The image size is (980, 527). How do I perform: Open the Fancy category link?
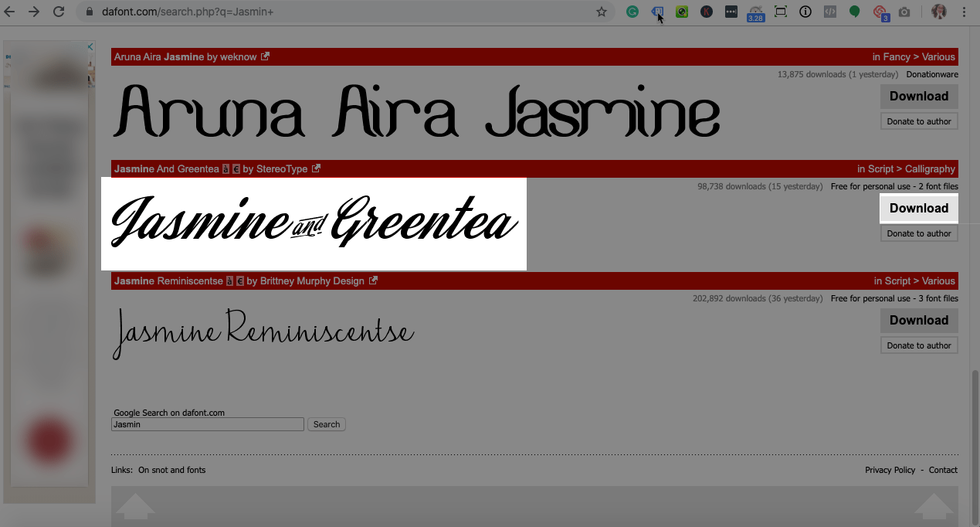[897, 56]
